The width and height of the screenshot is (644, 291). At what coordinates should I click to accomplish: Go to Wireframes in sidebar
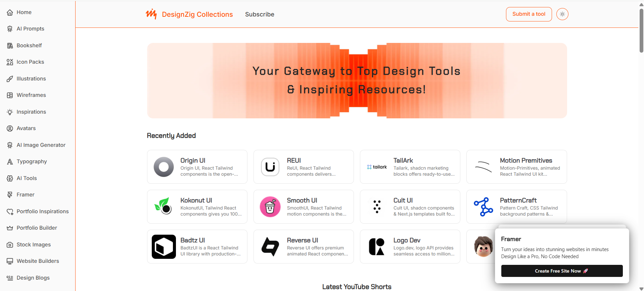click(x=31, y=95)
